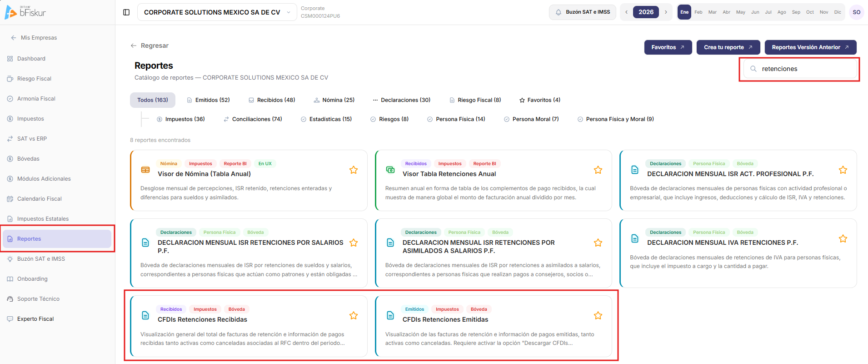Image resolution: width=868 pixels, height=364 pixels.
Task: Favorite IVA RETENCIONES P.F. star
Action: [x=843, y=238]
